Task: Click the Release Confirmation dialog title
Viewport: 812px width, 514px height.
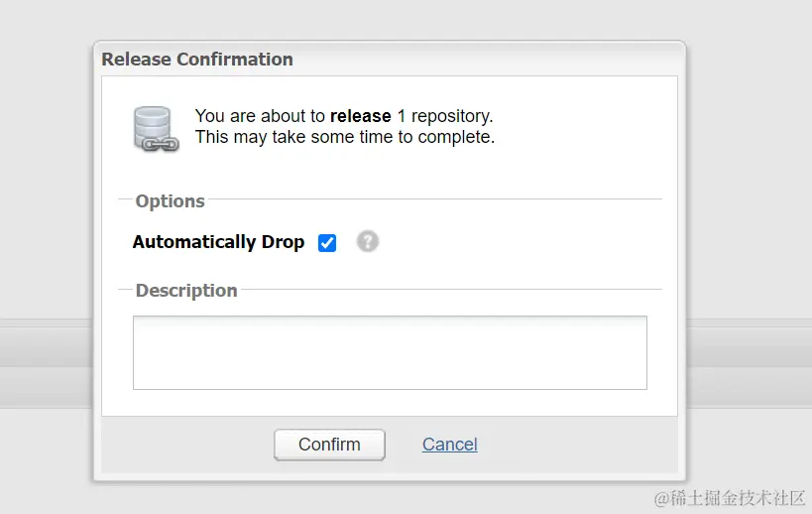Action: coord(197,60)
